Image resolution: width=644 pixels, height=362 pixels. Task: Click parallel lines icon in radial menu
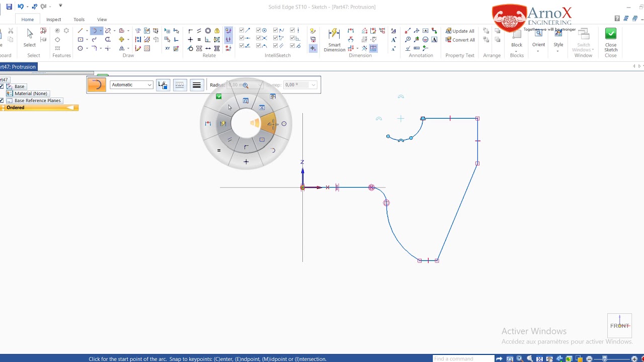click(x=229, y=140)
